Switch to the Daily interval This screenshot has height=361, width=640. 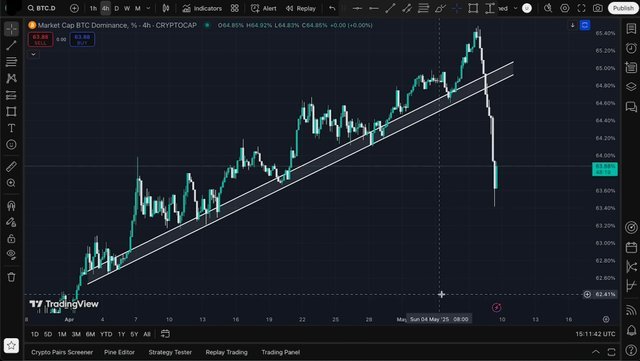tap(117, 8)
